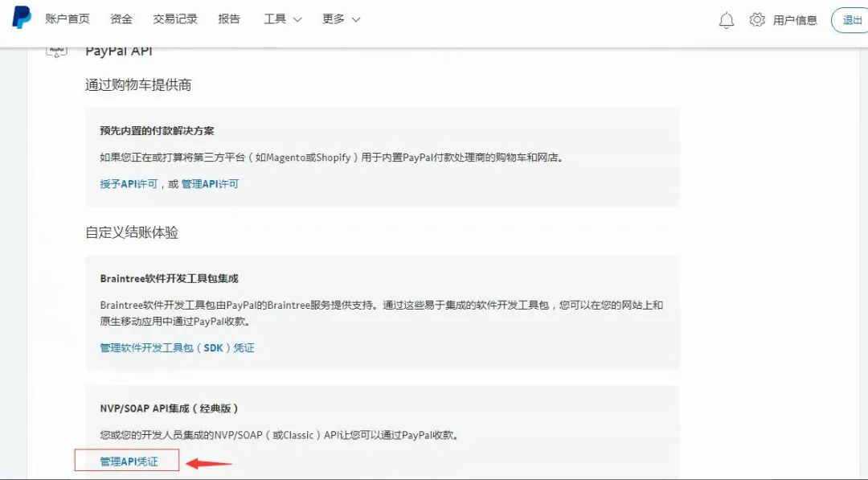Screen dimensions: 868x480
Task: Open the 报告 page
Action: (229, 18)
